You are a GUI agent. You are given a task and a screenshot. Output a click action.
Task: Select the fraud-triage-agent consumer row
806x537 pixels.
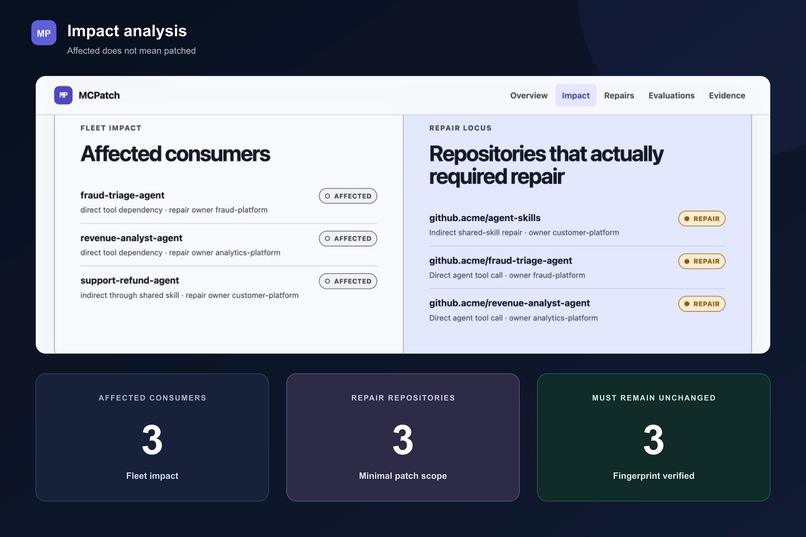click(x=229, y=202)
